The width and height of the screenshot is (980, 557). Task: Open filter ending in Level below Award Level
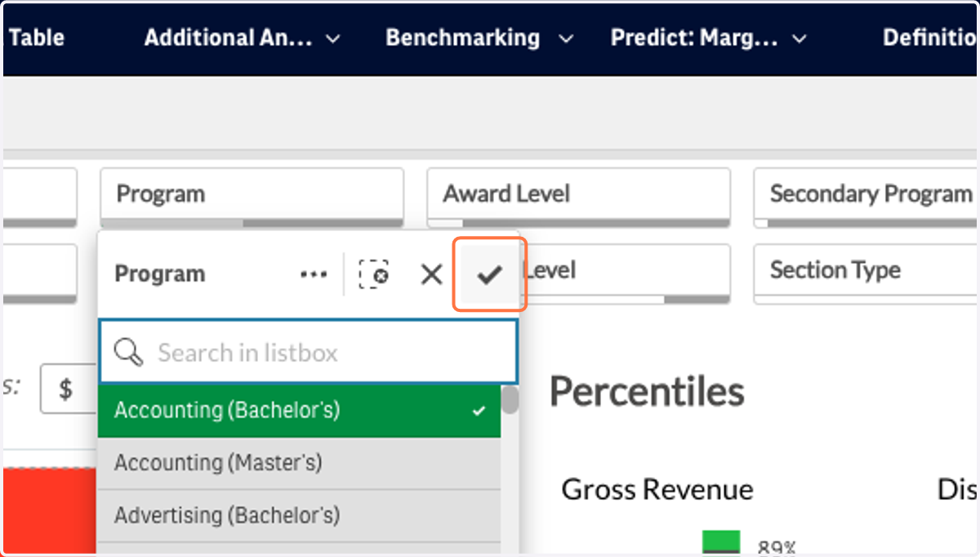coord(626,274)
